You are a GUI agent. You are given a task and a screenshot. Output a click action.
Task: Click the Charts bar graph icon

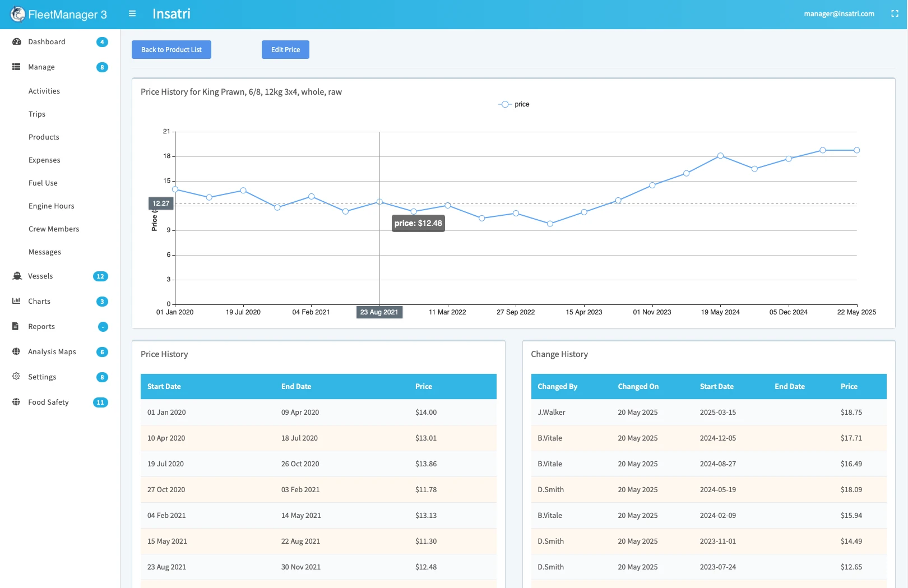click(17, 301)
